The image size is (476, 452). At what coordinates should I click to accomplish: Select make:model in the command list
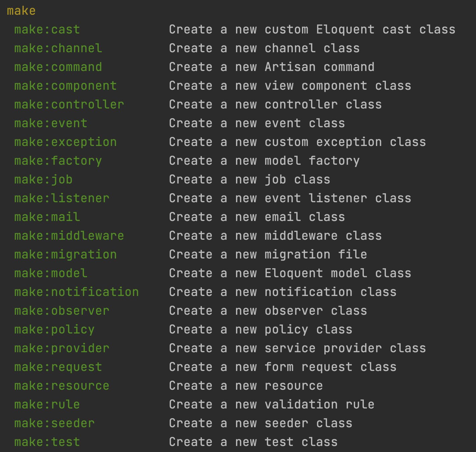click(x=51, y=273)
